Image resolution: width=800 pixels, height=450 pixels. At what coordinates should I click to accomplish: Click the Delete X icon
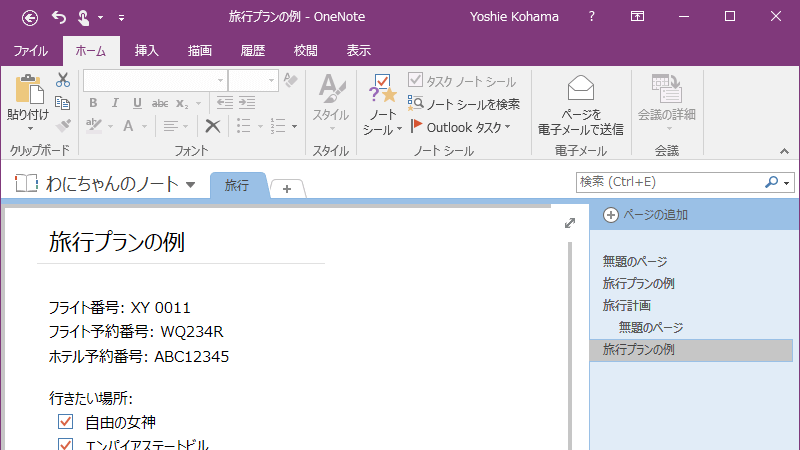(x=212, y=126)
